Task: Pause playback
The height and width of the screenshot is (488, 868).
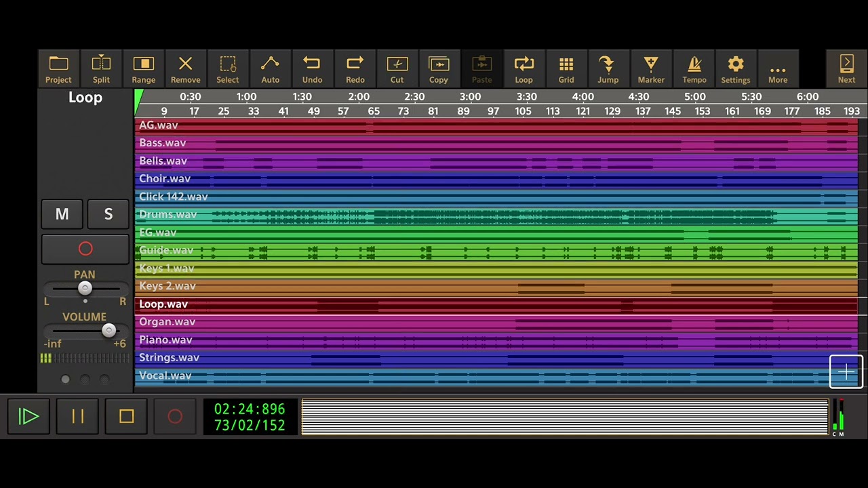Action: [x=77, y=416]
